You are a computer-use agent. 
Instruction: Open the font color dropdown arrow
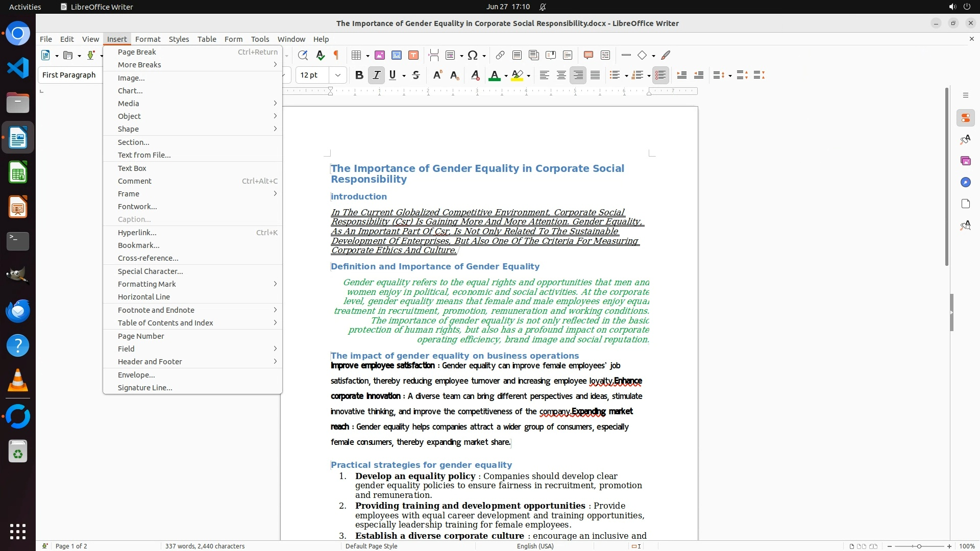506,76
